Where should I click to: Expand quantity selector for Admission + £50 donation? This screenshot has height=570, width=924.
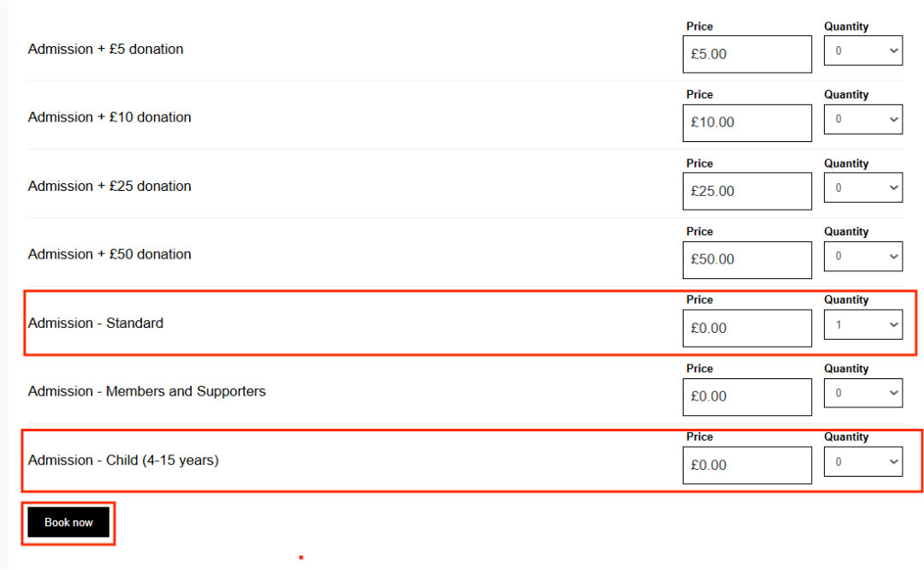tap(862, 256)
